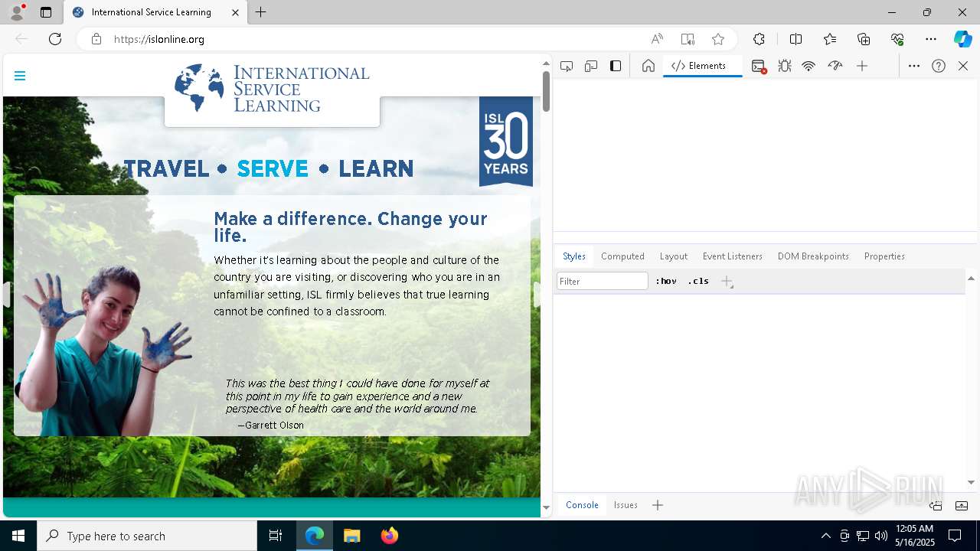Open DevTools help

(939, 66)
